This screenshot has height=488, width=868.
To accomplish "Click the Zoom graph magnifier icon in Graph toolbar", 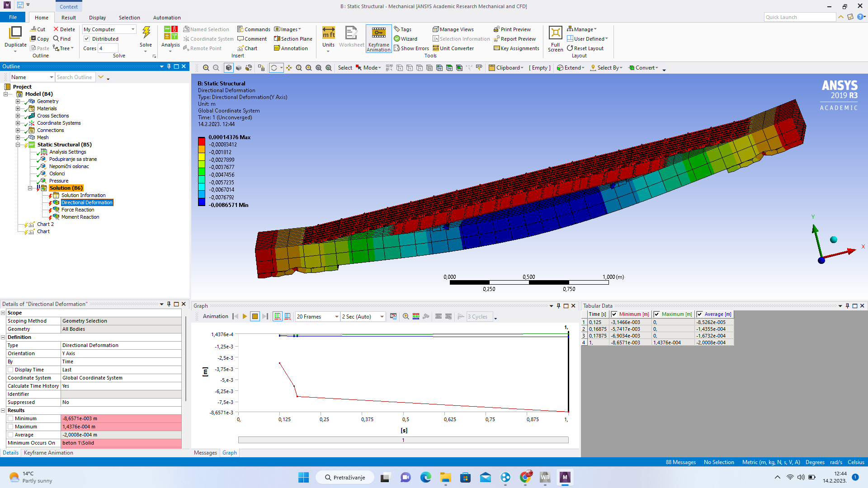I will tap(406, 317).
